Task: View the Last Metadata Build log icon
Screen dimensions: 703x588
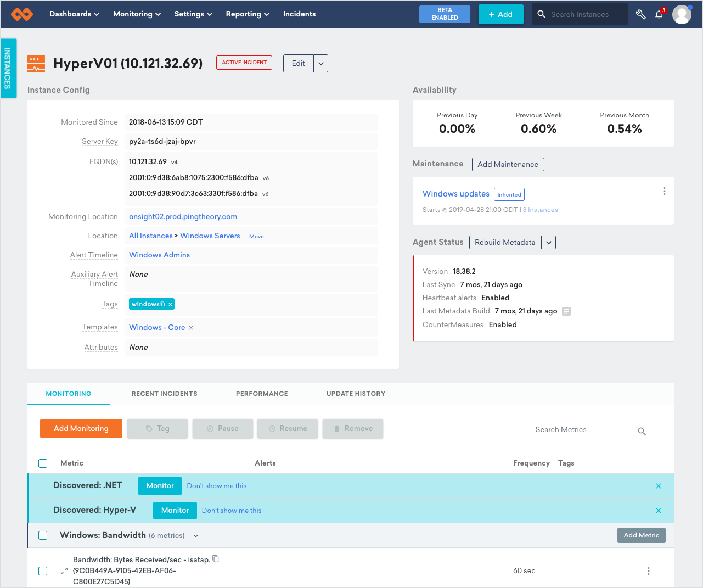Action: pyautogui.click(x=566, y=311)
